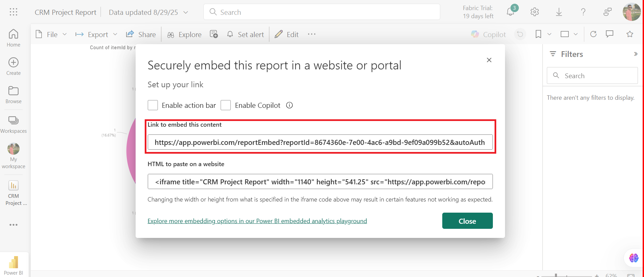The image size is (644, 277).
Task: Open My workspace in the sidebar
Action: (x=13, y=156)
